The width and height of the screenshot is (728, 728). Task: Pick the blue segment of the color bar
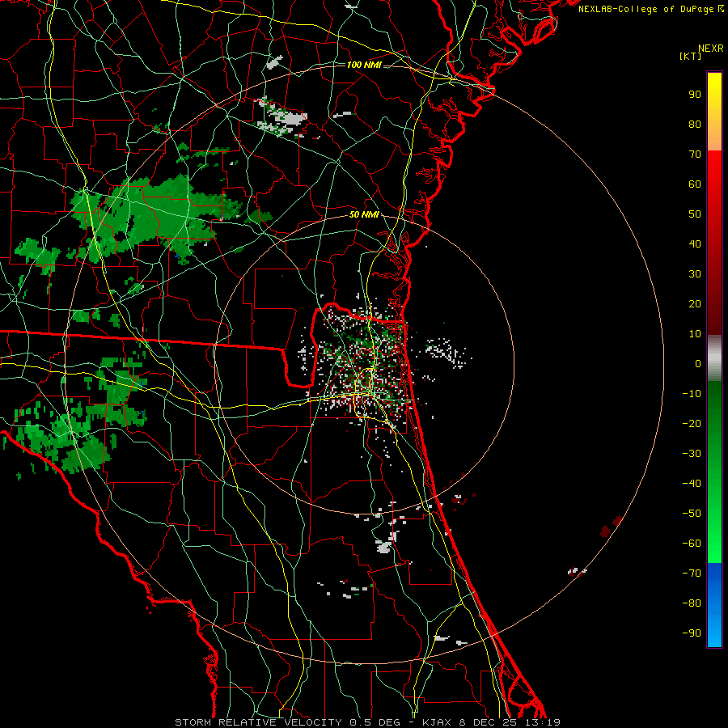(x=714, y=604)
